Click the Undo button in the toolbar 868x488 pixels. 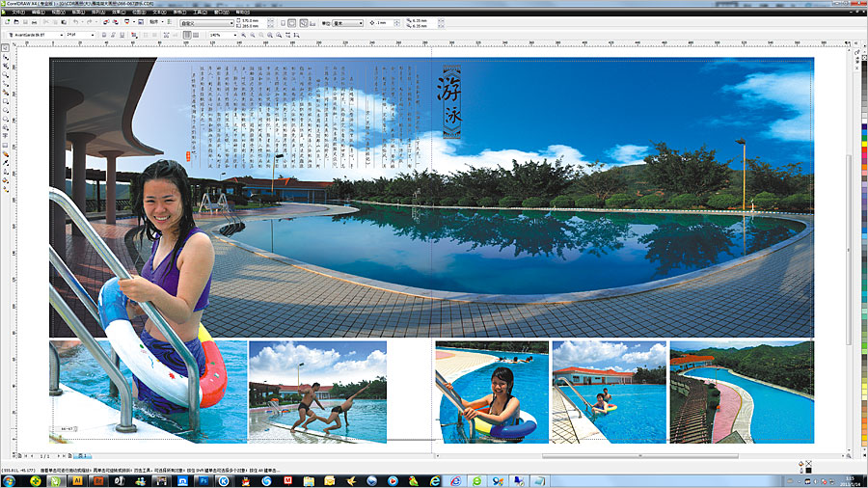(x=75, y=22)
